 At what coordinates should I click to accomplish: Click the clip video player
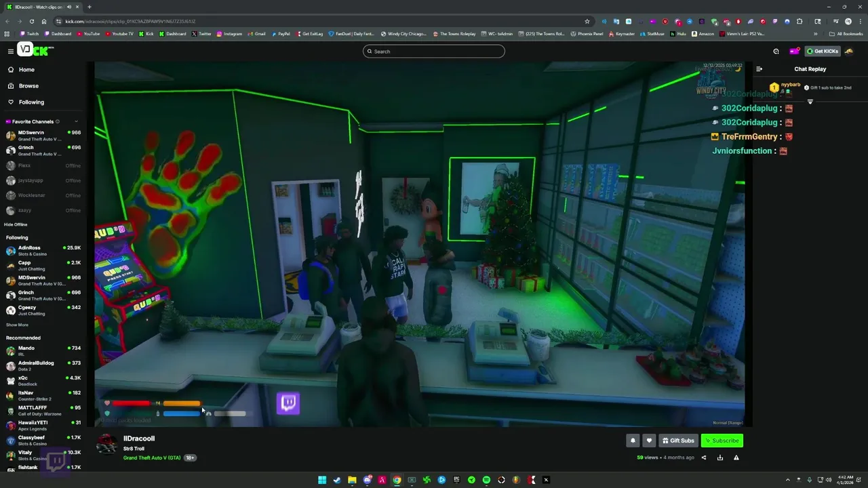tap(420, 245)
